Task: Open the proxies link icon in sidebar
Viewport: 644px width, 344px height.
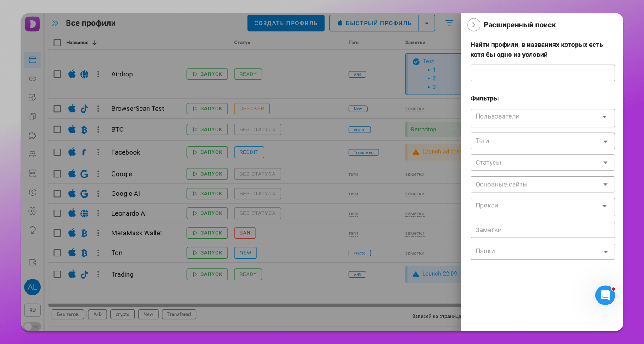Action: (x=33, y=79)
